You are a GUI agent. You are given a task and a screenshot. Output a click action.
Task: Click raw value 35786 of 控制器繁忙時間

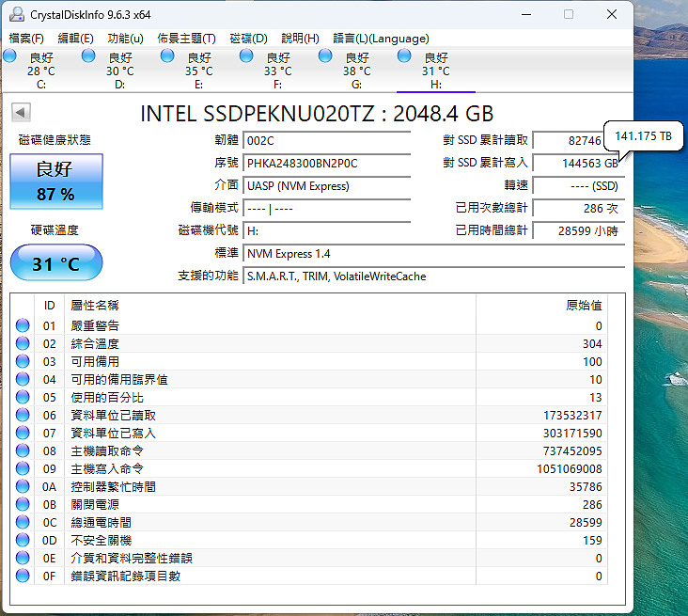coord(586,486)
